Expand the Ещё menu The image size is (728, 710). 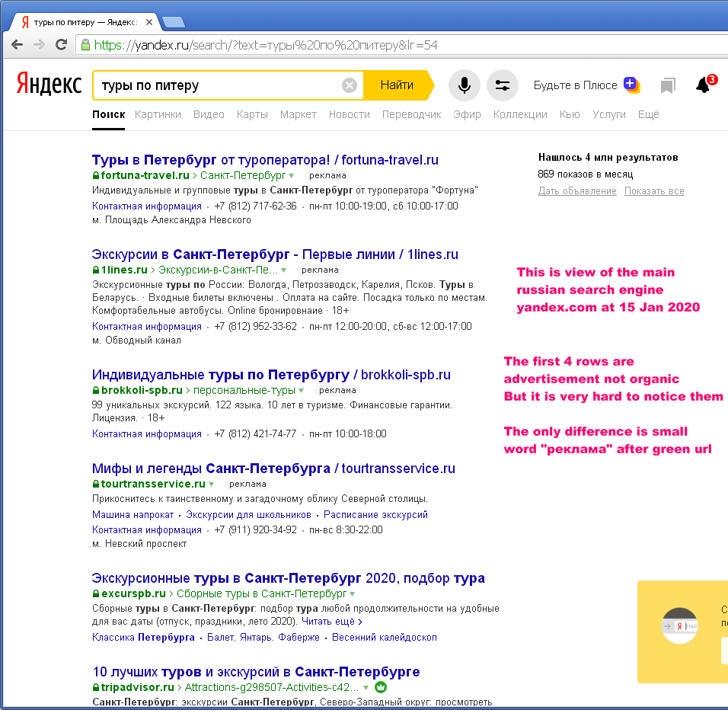click(x=649, y=114)
